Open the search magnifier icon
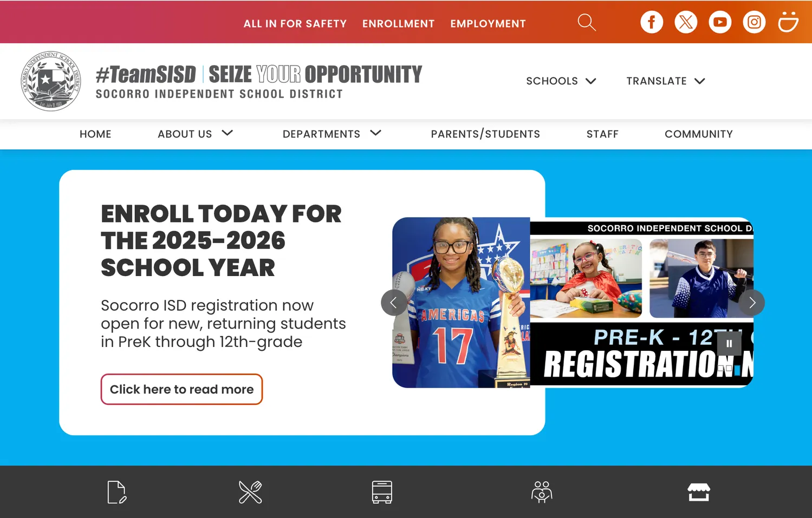 [587, 22]
